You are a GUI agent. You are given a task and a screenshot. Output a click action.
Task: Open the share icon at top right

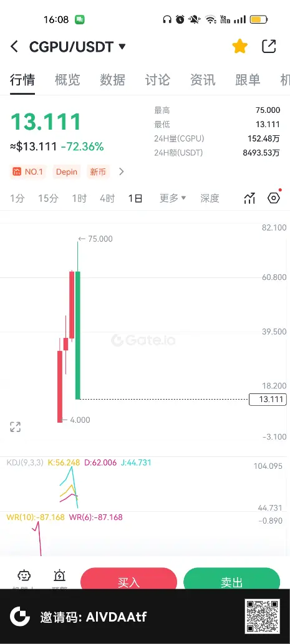pos(269,46)
